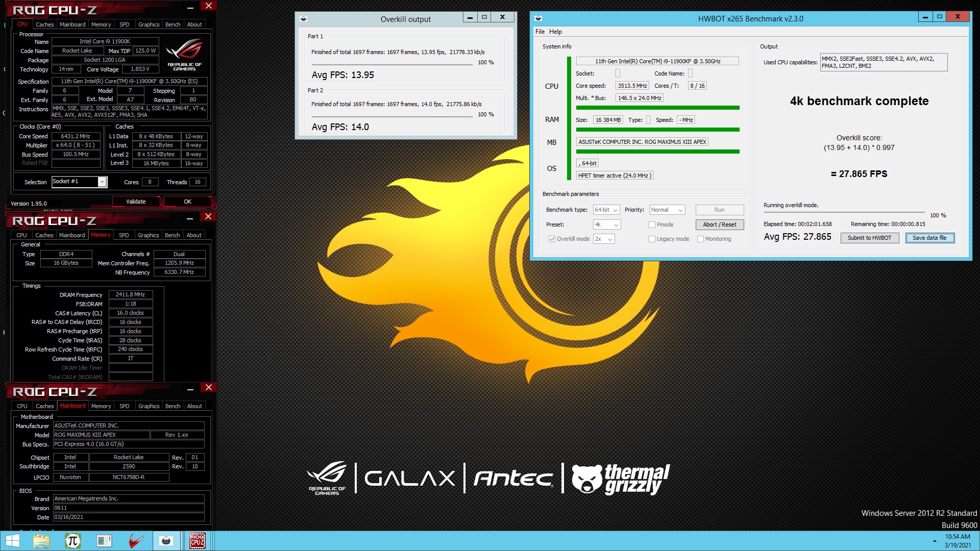Open File Explorer from the taskbar

click(41, 541)
